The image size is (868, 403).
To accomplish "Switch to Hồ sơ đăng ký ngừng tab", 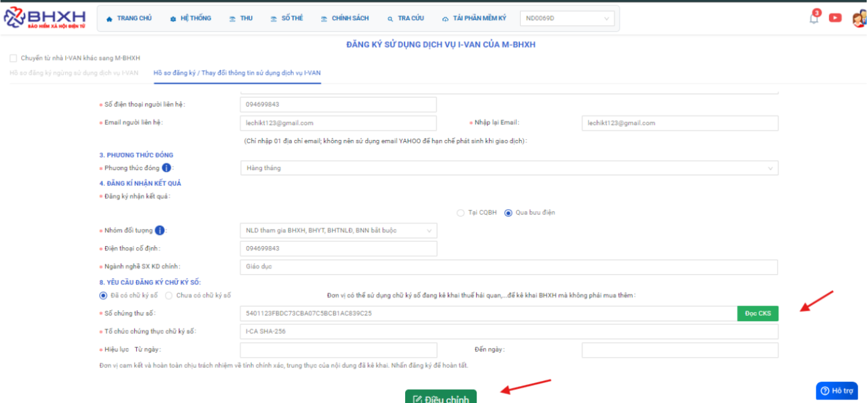I will (x=74, y=73).
